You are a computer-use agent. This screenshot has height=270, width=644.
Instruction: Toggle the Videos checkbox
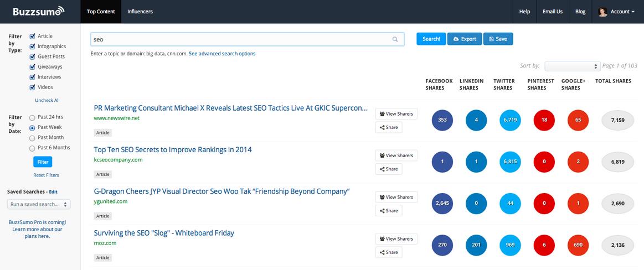tap(33, 87)
